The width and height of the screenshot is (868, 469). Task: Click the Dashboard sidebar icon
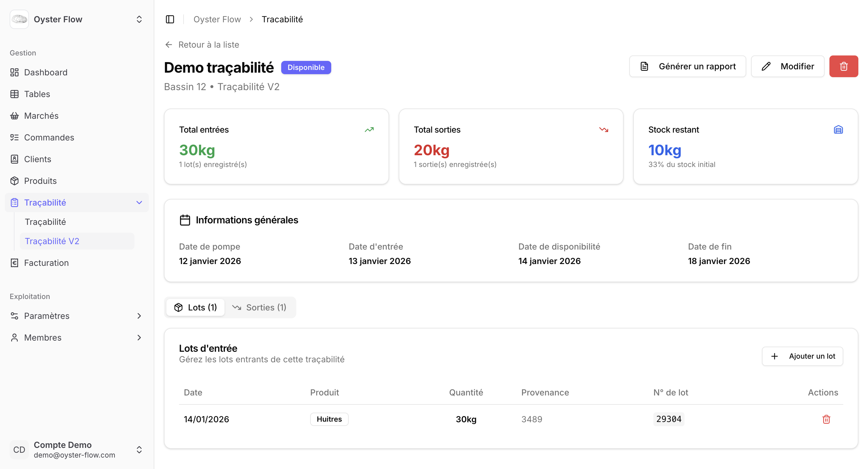14,72
